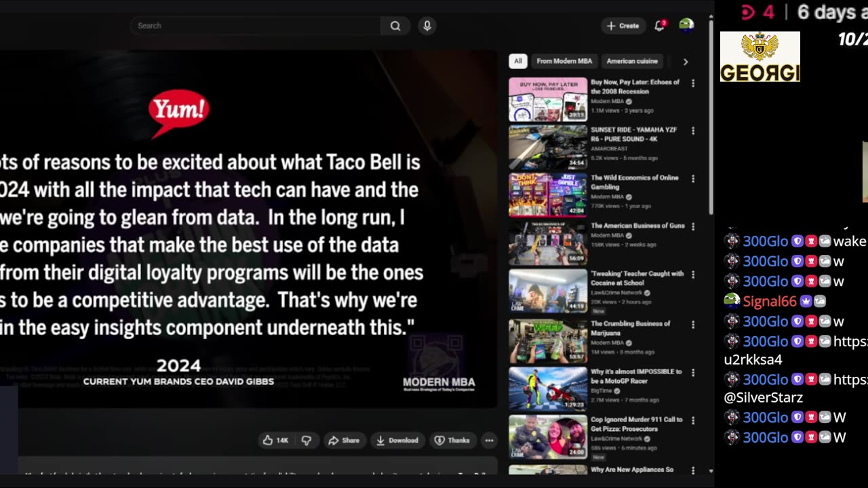Visit AMAROBEAST channel under SUNSET RIDE video
The height and width of the screenshot is (488, 868).
(x=609, y=148)
